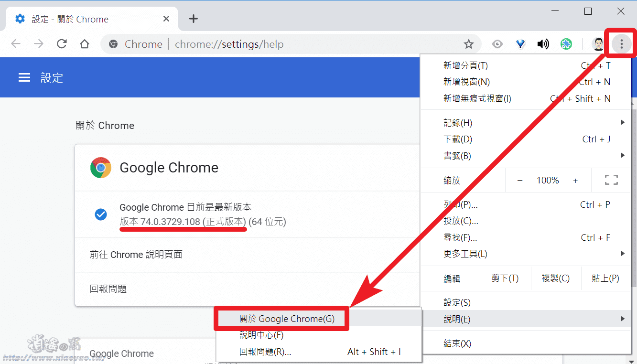The image size is (637, 364).
Task: Click the Google Chrome logo
Action: 101,168
